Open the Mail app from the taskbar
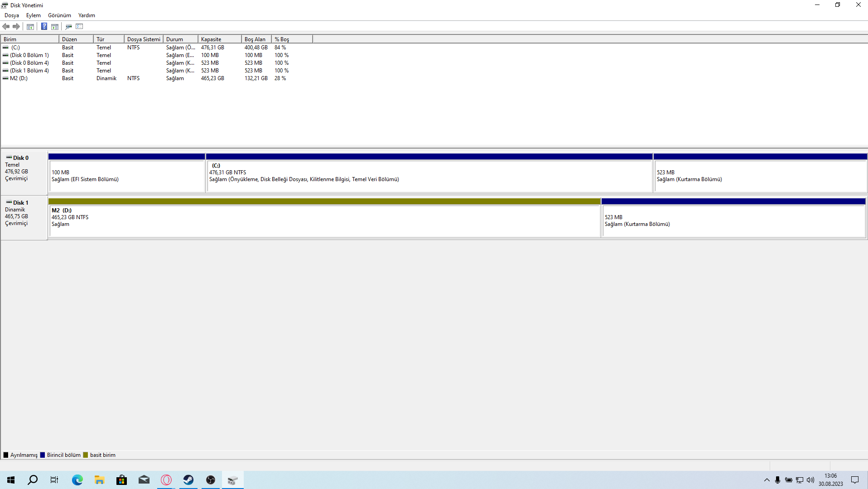This screenshot has height=489, width=868. point(144,480)
